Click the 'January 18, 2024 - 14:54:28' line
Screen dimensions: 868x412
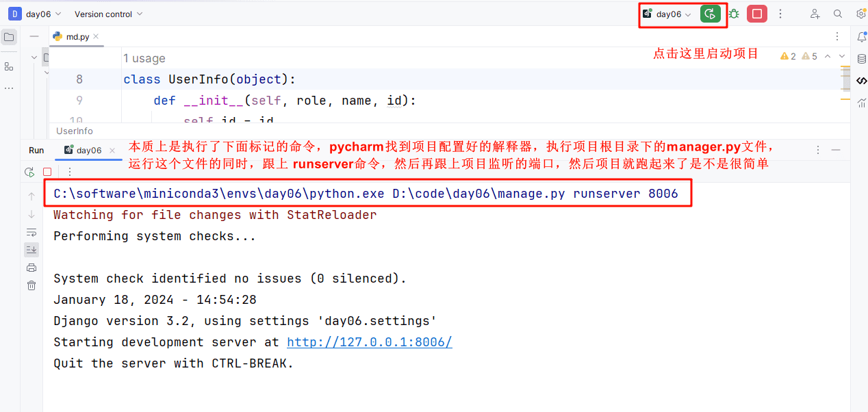(155, 300)
